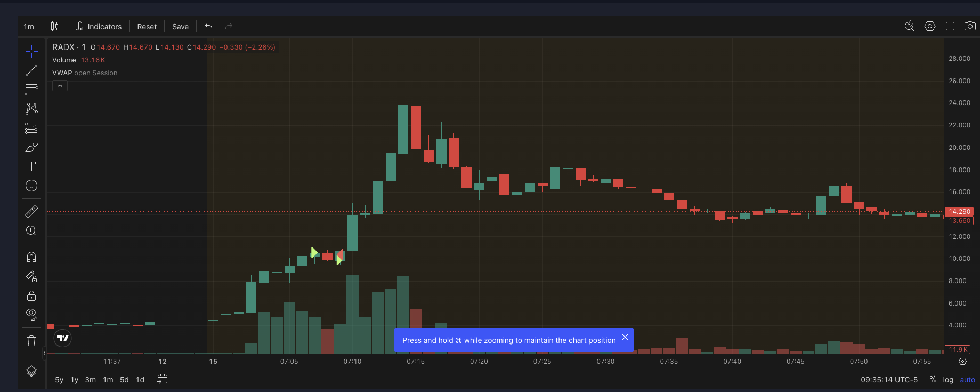Select the 1y time range
The image size is (980, 392).
click(x=75, y=380)
